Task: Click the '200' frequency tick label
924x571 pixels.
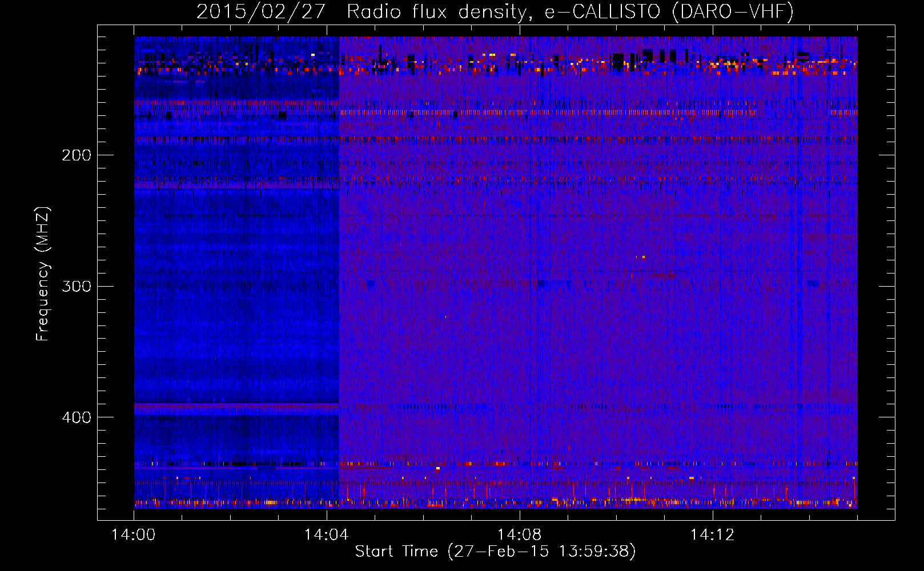Action: (77, 155)
